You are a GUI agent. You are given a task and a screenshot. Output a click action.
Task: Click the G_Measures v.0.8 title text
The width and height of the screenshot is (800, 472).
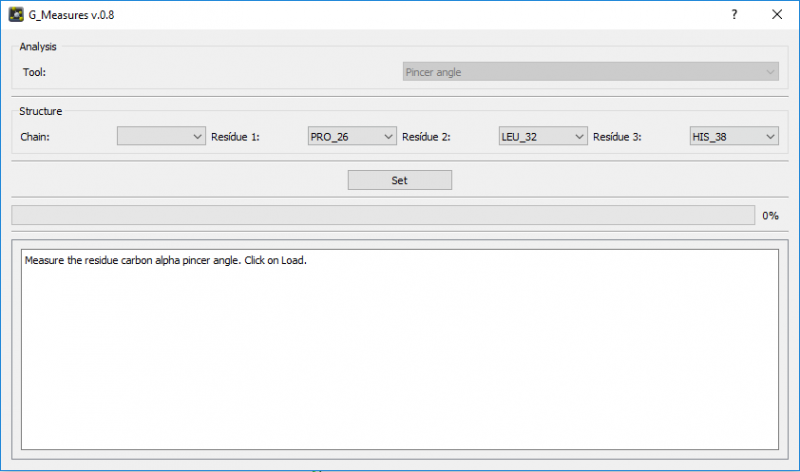70,15
